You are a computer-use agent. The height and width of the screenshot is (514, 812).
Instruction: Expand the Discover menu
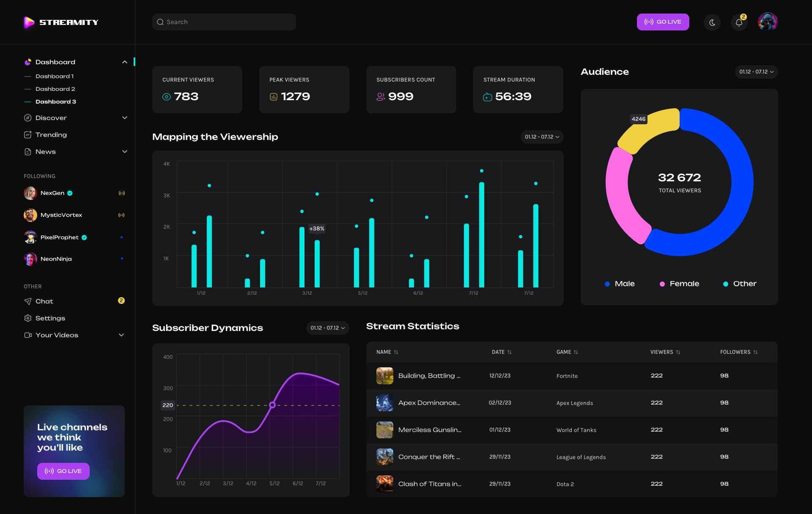click(x=125, y=118)
